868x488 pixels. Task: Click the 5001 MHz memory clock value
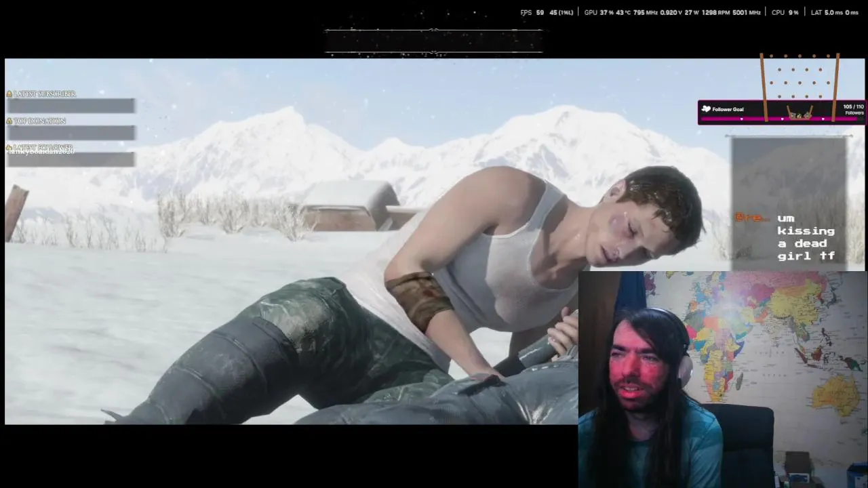[747, 12]
